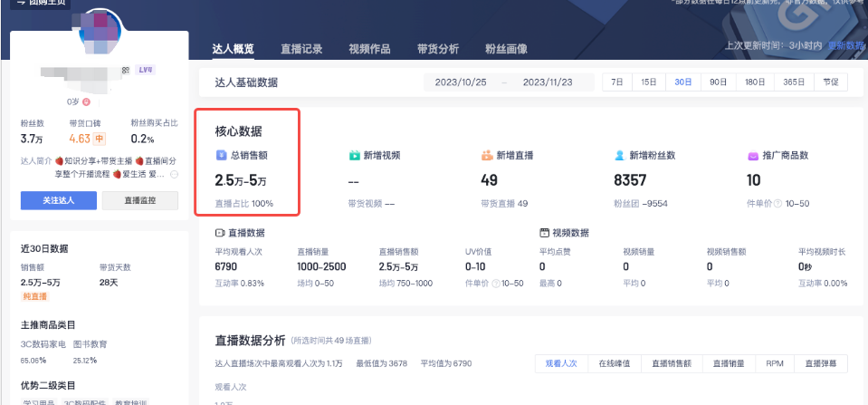Image resolution: width=868 pixels, height=405 pixels.
Task: Select the 7日 time range option
Action: 617,82
